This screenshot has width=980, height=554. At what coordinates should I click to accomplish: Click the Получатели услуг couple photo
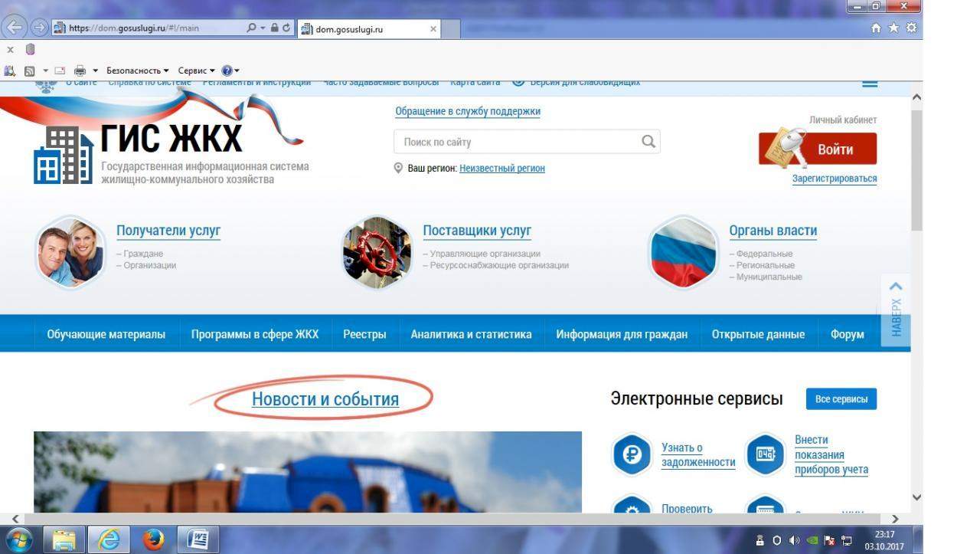(x=70, y=251)
